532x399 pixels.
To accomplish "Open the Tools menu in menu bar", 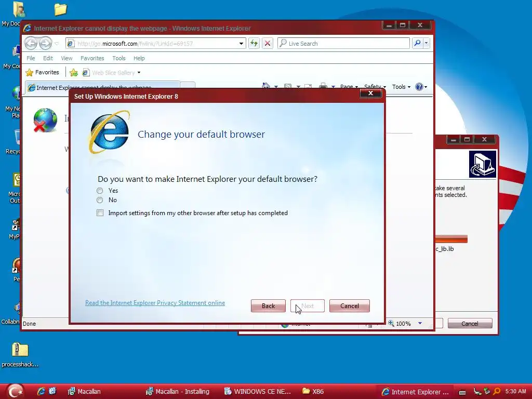I will (119, 58).
